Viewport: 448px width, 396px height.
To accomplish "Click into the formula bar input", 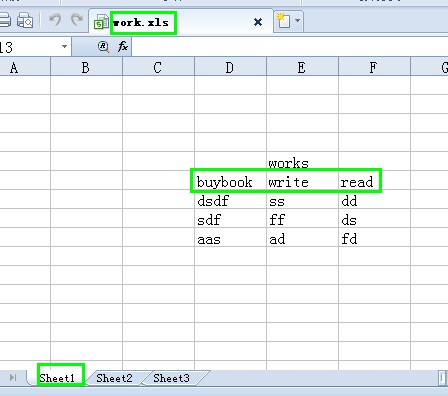I will [290, 47].
